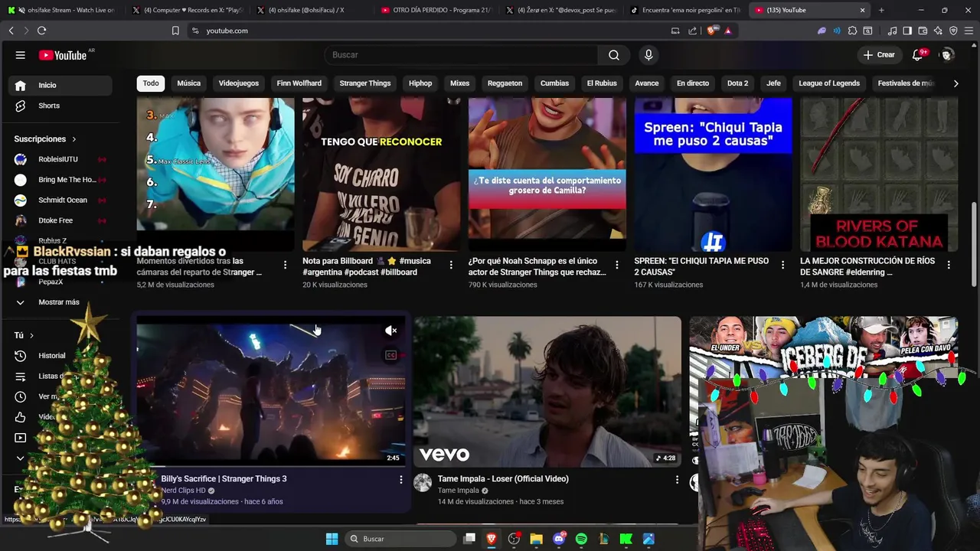Screen dimensions: 980x551
Task: Click the YouTube search input field
Action: coord(462,55)
